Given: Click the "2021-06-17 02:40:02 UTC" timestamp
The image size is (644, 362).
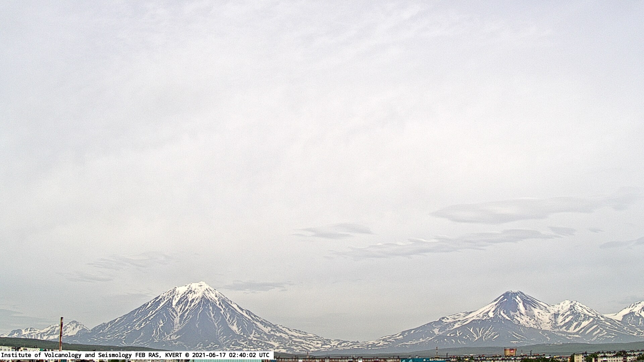Looking at the screenshot, I should click(x=230, y=355).
